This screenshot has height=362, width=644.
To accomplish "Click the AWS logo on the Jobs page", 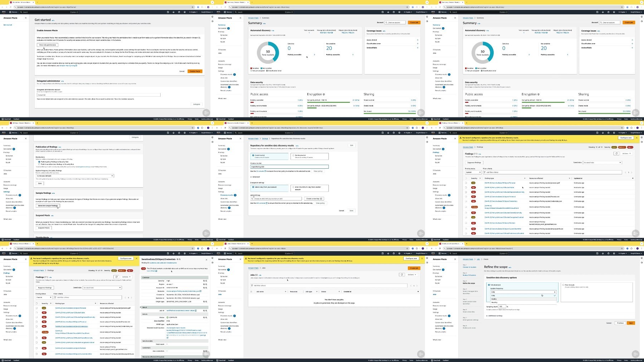I will [x=218, y=253].
